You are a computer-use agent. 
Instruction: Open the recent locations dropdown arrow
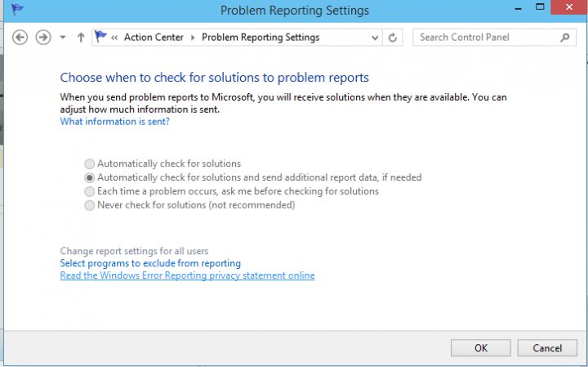[63, 38]
